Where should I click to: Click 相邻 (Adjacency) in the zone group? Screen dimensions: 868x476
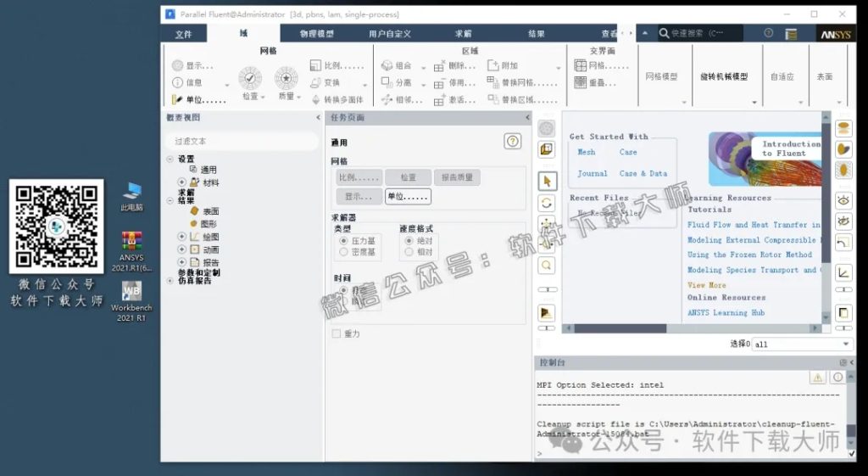[x=402, y=100]
